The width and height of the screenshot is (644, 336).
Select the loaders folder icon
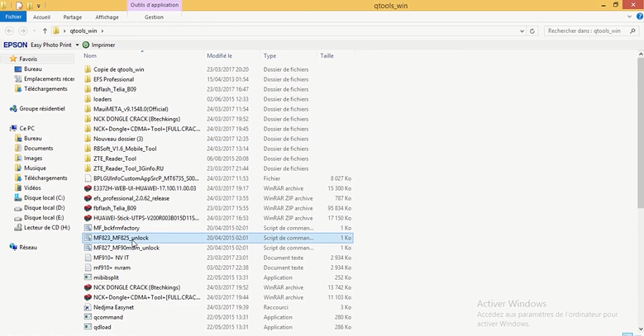[x=88, y=99]
